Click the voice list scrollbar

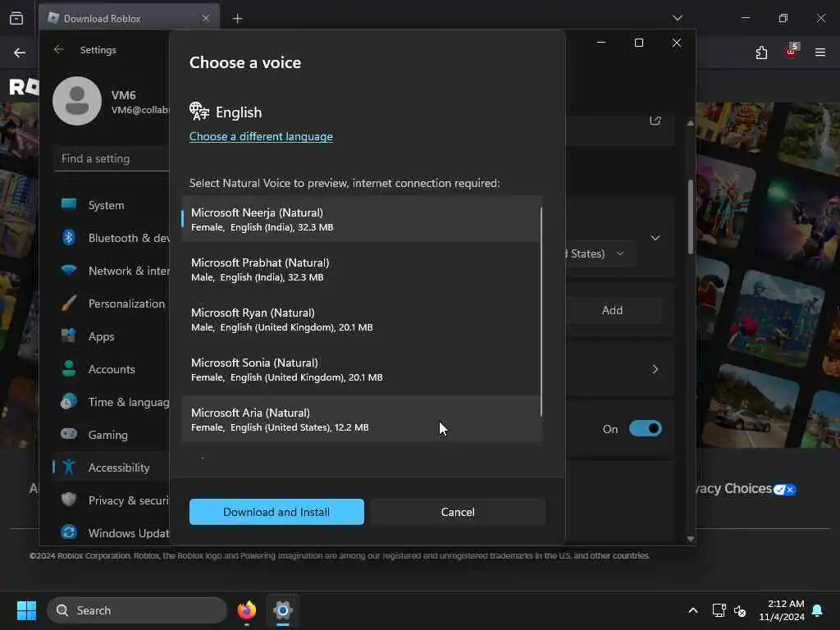pos(541,311)
